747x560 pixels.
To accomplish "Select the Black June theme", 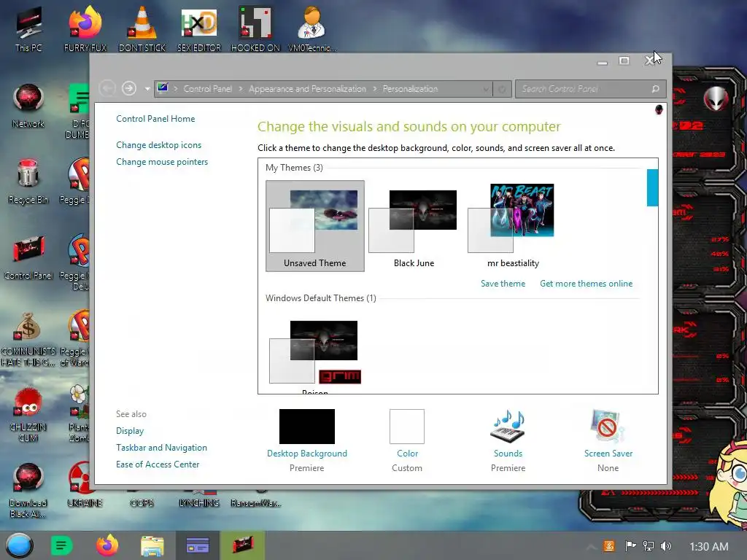I will pyautogui.click(x=414, y=226).
